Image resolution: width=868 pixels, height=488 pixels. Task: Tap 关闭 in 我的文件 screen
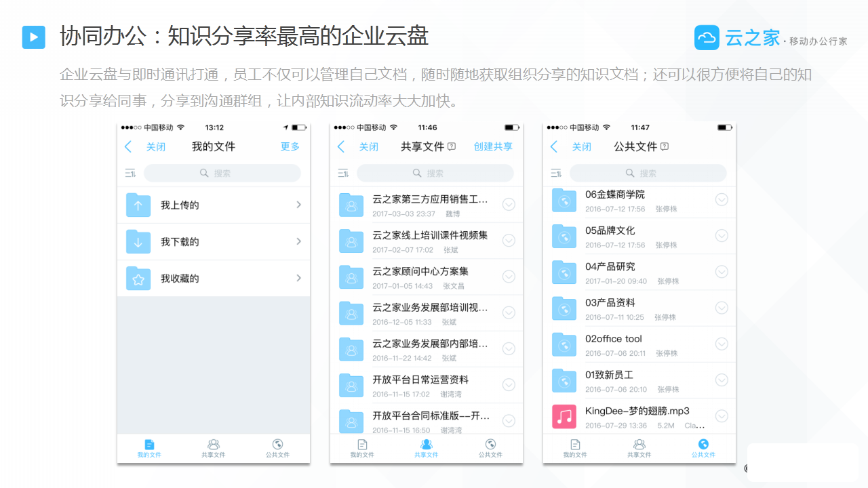(x=156, y=147)
